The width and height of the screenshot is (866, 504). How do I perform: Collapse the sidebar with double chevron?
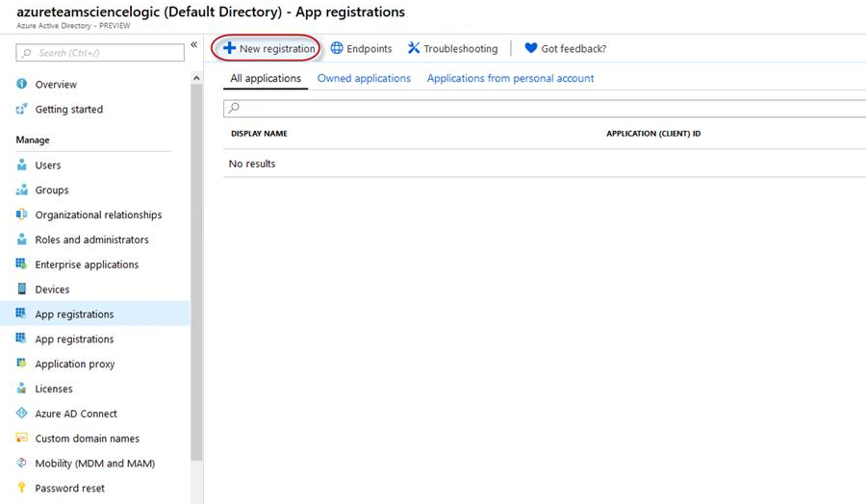(193, 45)
